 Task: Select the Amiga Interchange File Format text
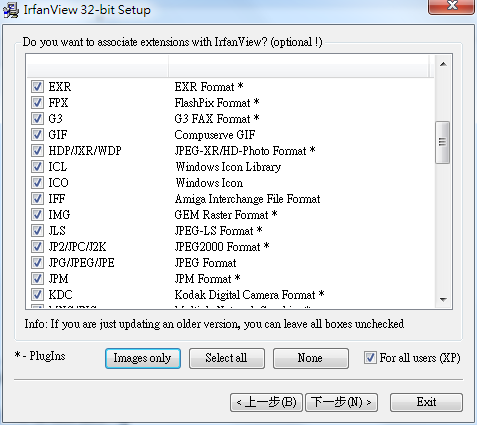coord(248,199)
